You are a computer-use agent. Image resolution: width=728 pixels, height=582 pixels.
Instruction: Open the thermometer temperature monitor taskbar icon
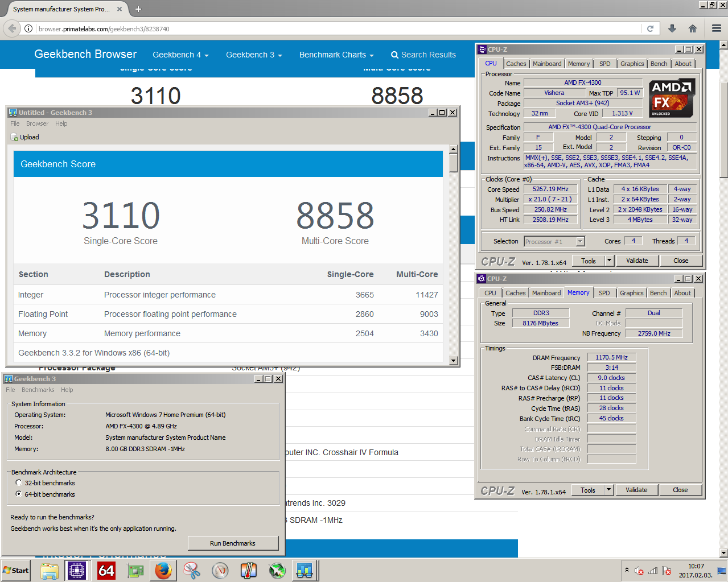[x=249, y=571]
